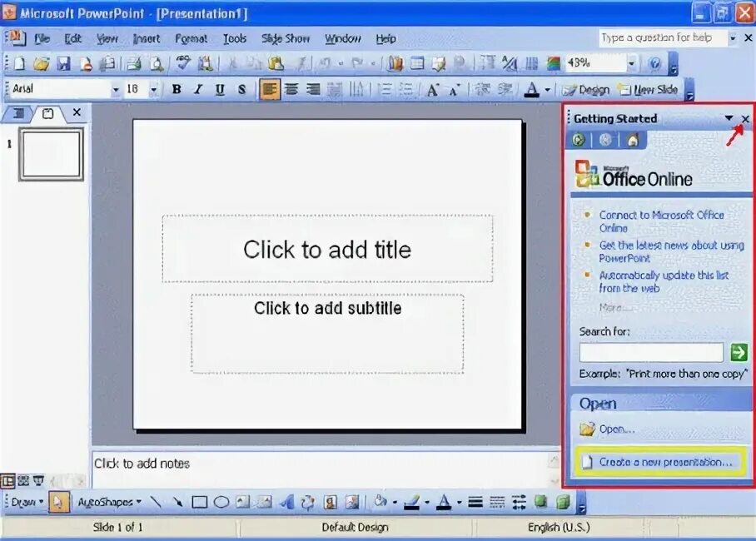Click the Paste clipboard icon

click(276, 63)
